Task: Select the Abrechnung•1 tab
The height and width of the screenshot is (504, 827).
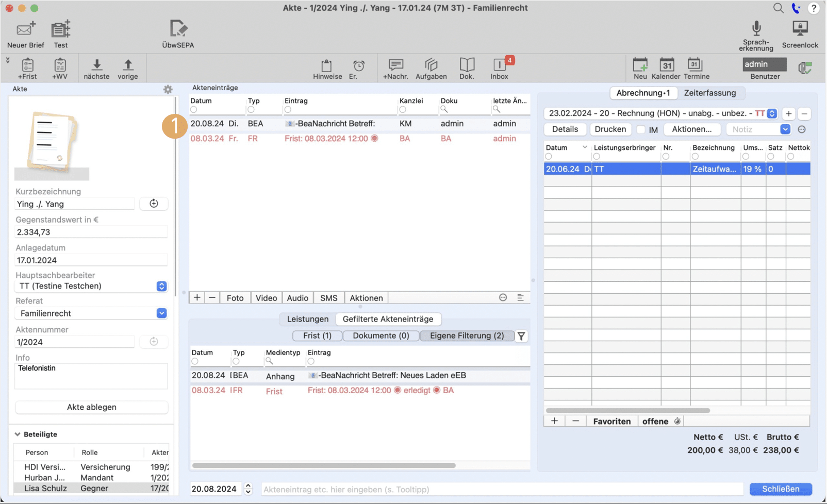Action: 643,93
